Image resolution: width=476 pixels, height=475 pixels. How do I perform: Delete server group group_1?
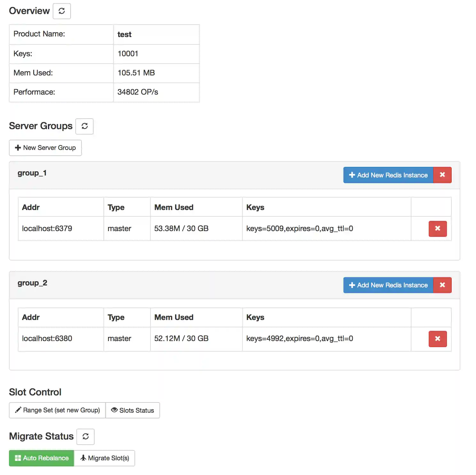(x=442, y=175)
